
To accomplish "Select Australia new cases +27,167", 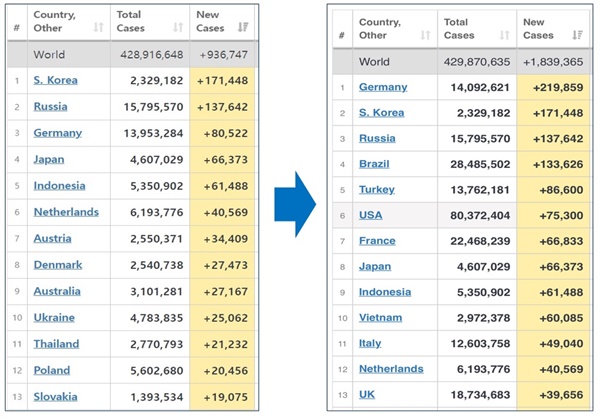I will [226, 292].
